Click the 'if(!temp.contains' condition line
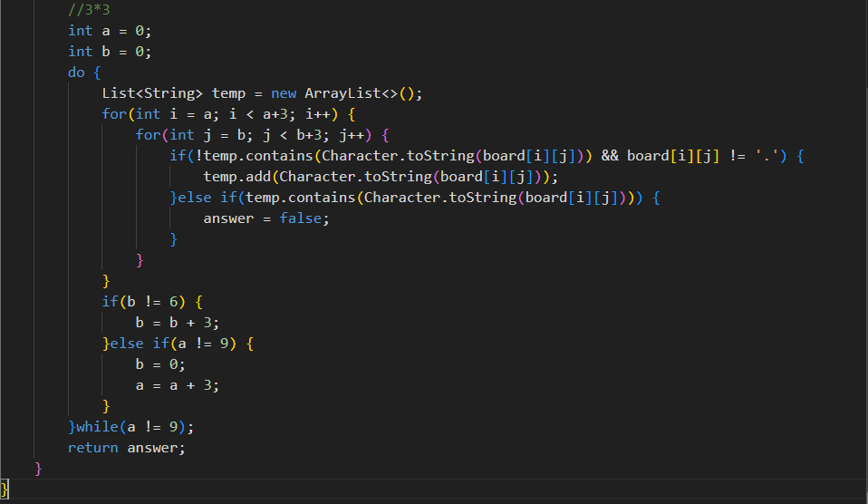 click(487, 156)
